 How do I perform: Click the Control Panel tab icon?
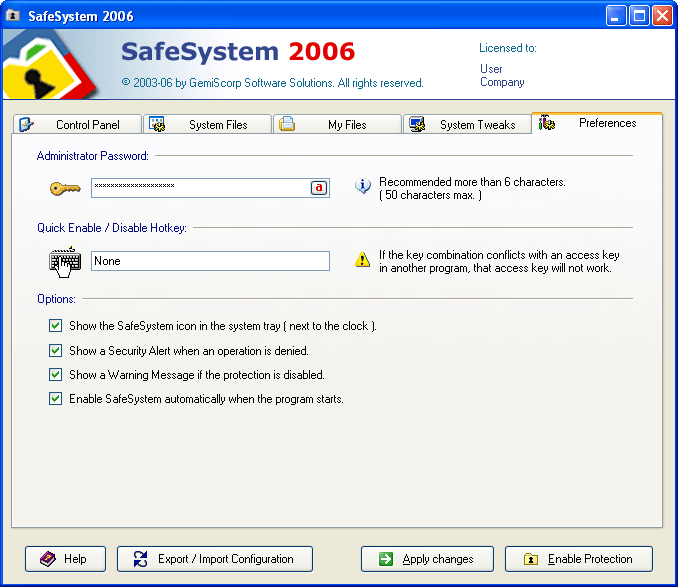coord(26,124)
